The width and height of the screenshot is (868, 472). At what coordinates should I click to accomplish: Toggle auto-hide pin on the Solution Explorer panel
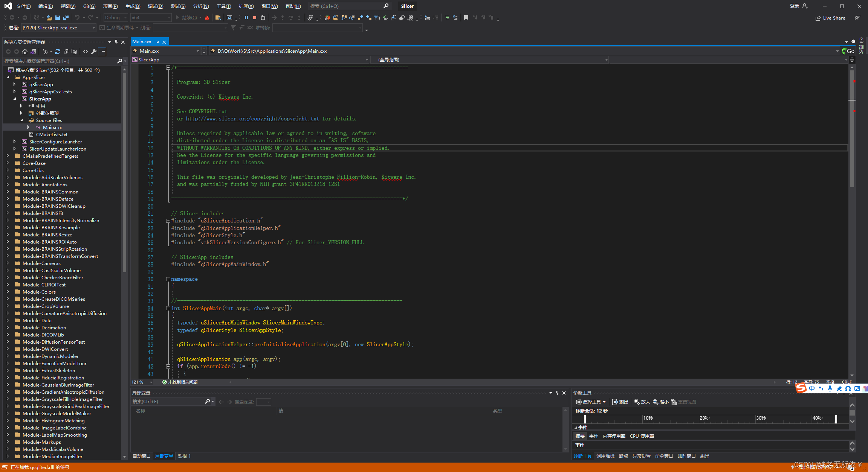pos(116,42)
